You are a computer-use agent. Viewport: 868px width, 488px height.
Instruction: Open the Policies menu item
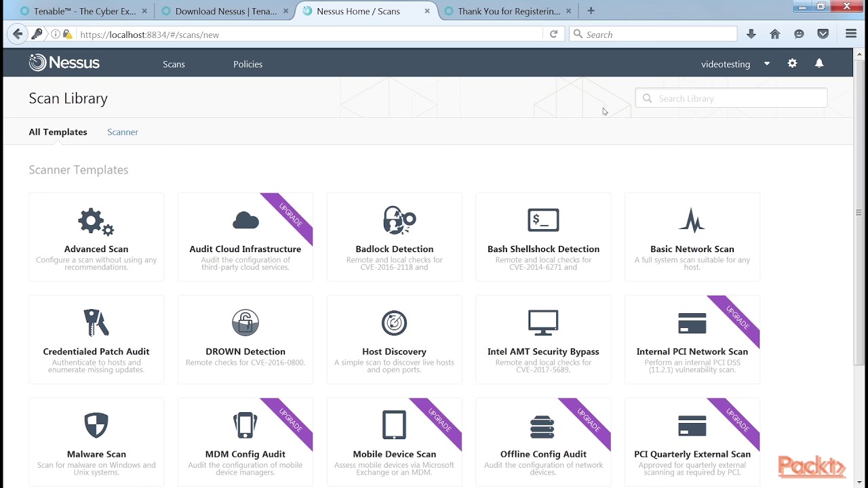248,64
